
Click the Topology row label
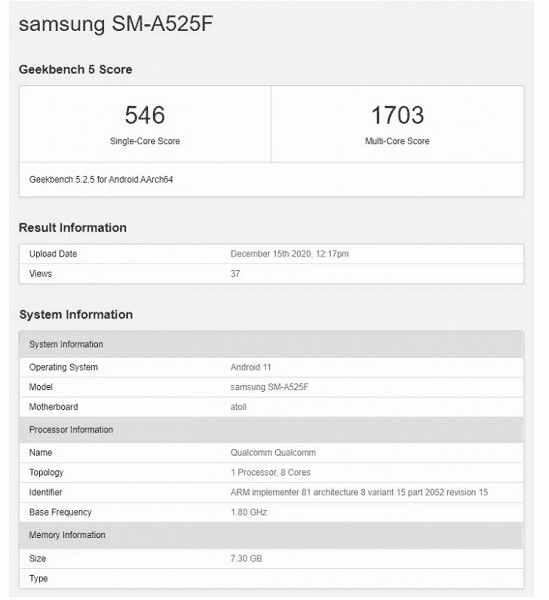46,473
